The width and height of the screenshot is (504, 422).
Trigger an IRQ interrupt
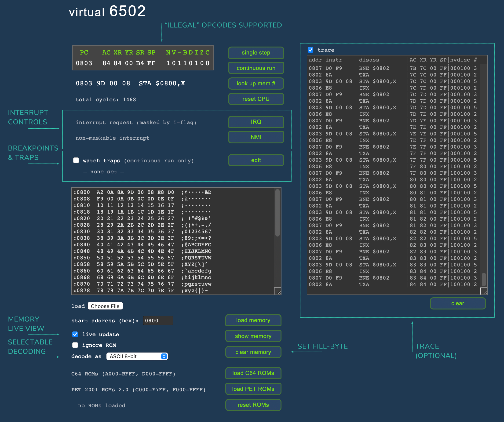coord(256,122)
